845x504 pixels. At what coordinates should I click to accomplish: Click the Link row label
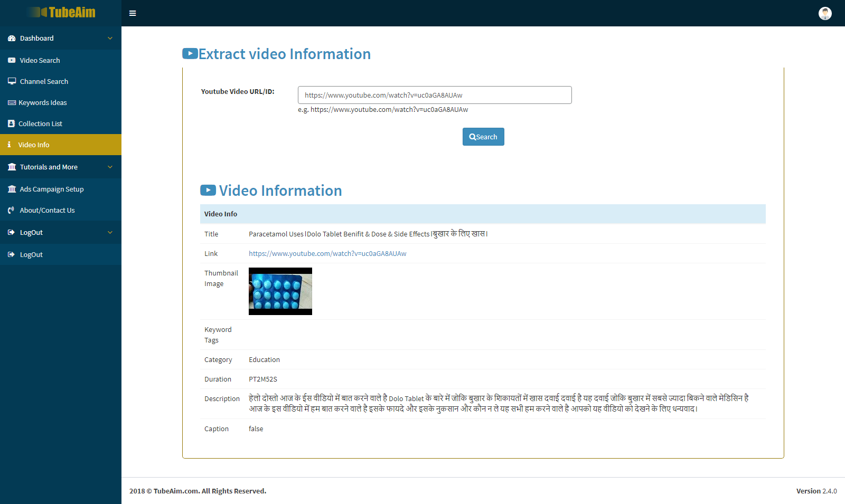[x=211, y=253]
